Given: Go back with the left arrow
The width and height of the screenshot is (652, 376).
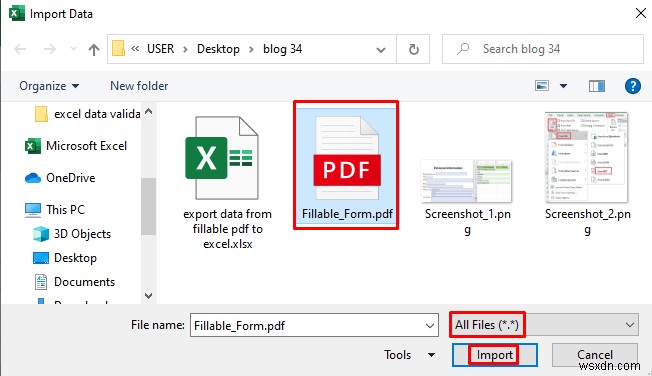Looking at the screenshot, I should coord(20,49).
